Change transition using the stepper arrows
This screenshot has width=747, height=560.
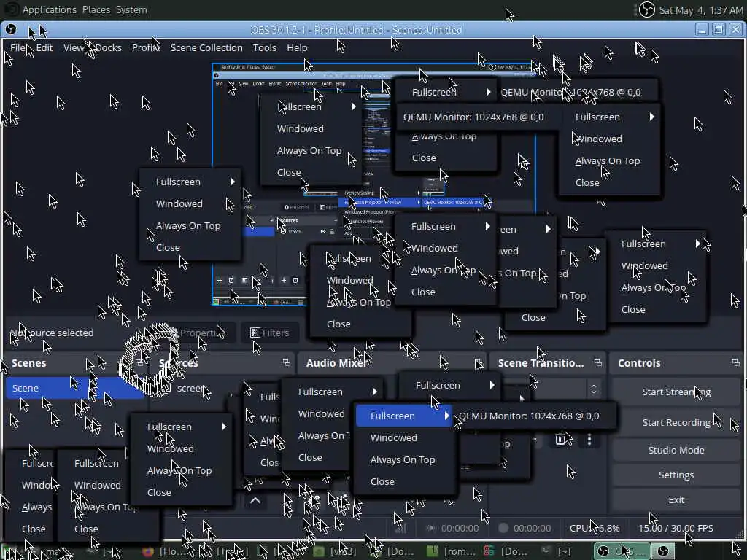coord(594,389)
